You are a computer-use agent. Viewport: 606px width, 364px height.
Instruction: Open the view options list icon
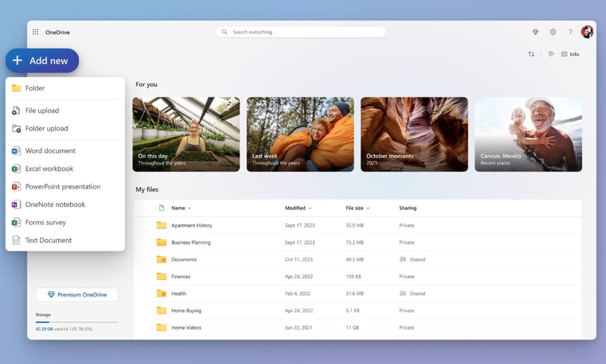pyautogui.click(x=552, y=54)
